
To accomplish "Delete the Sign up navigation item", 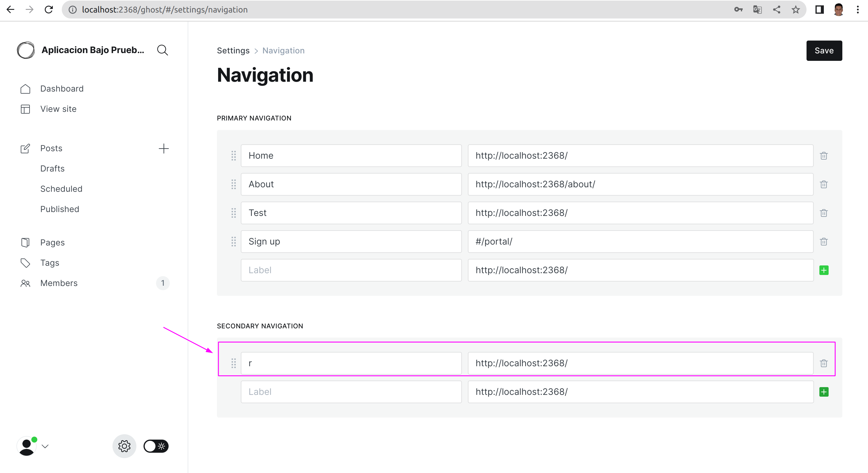I will pyautogui.click(x=824, y=242).
